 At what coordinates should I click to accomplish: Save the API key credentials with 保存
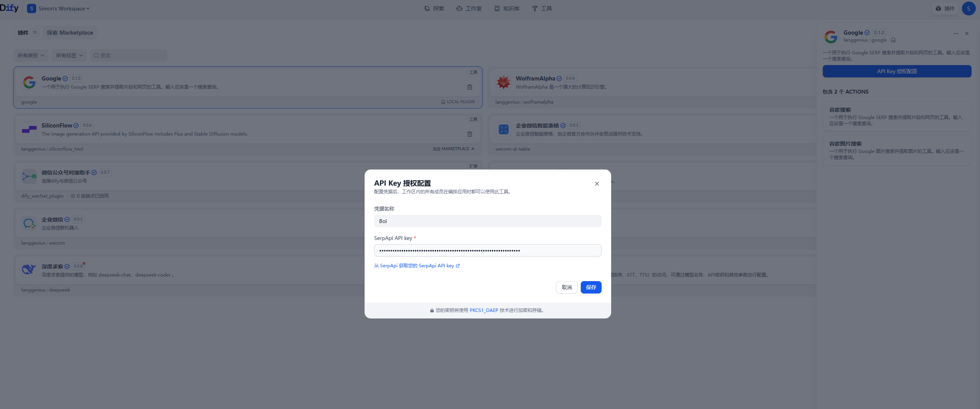point(591,287)
